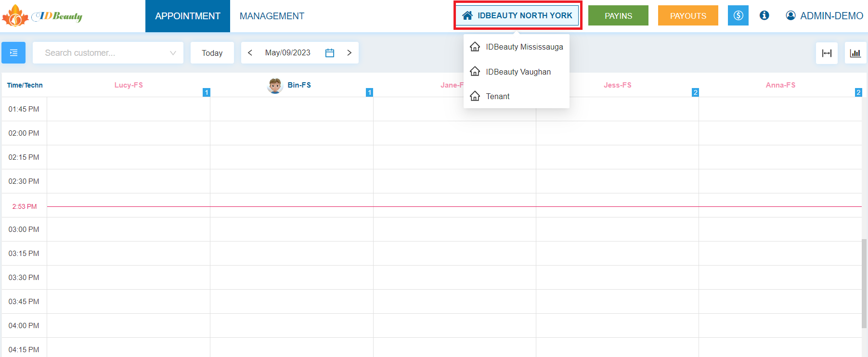Open the information icon
868x357 pixels.
tap(764, 15)
